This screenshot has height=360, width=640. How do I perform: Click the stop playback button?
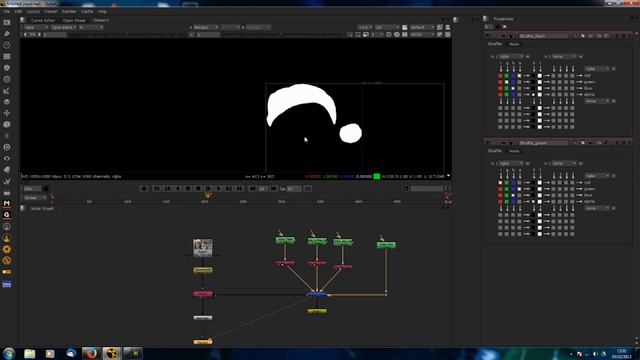tap(198, 189)
